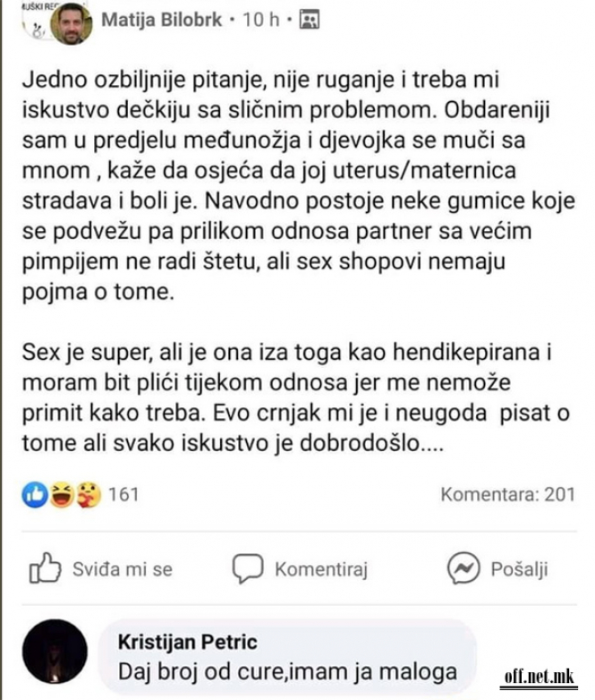Click the 10 h post timestamp
Viewport: 595px width, 700px height.
[264, 18]
